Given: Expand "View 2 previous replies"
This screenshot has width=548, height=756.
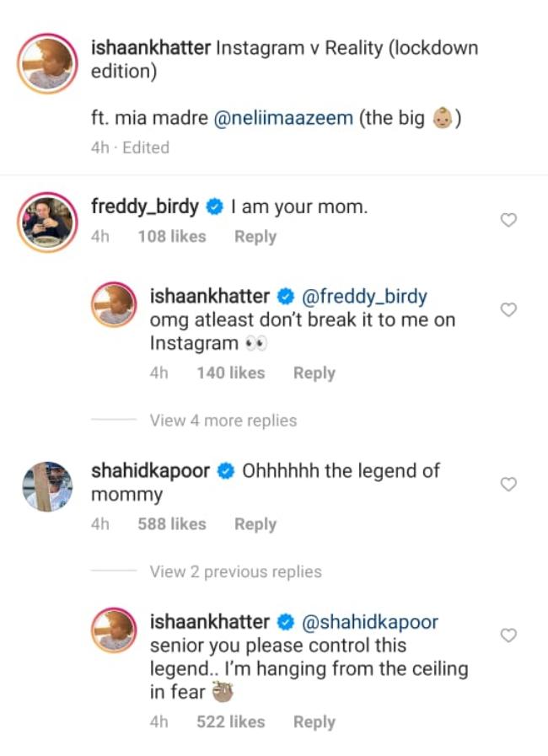Looking at the screenshot, I should 235,571.
